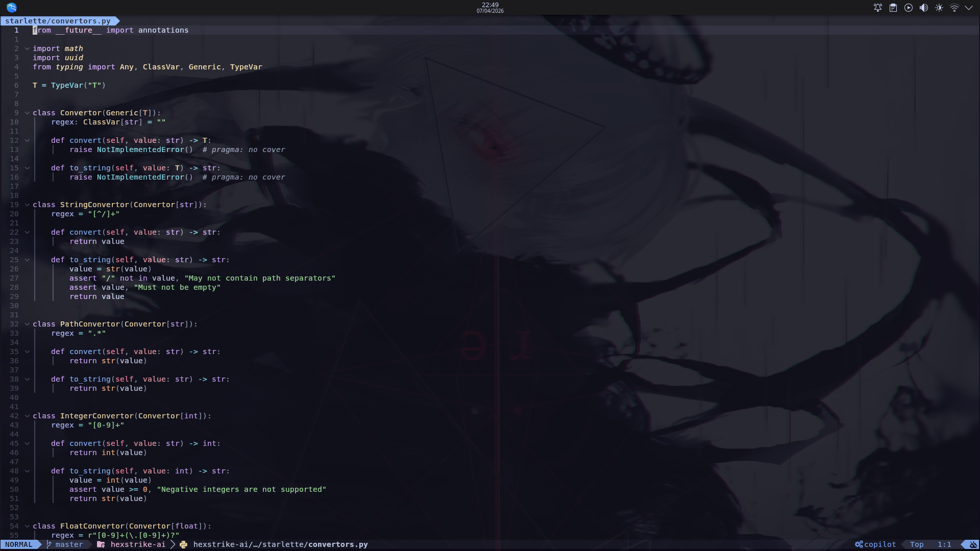Click the Python file icon in statusline
Viewport: 980px width, 551px height.
coord(183,544)
